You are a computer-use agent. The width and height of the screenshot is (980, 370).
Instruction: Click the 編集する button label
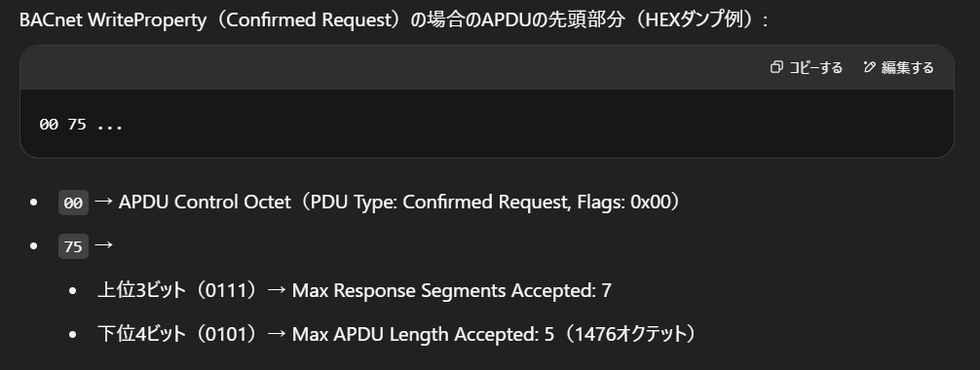coord(908,67)
